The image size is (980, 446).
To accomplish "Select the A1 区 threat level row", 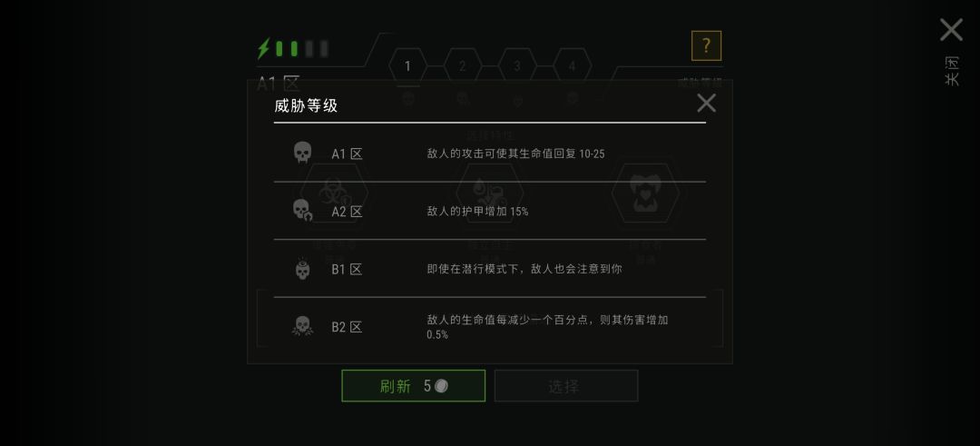I will [489, 154].
